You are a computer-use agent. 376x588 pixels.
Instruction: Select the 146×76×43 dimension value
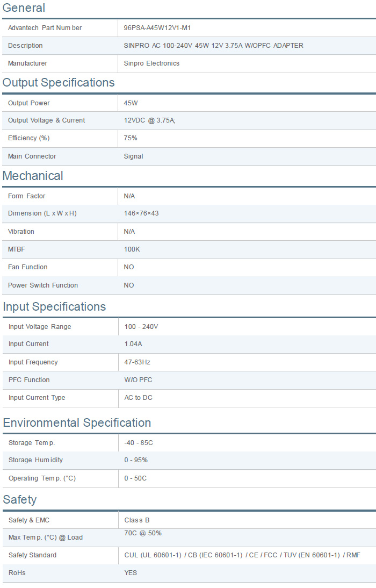pyautogui.click(x=141, y=213)
